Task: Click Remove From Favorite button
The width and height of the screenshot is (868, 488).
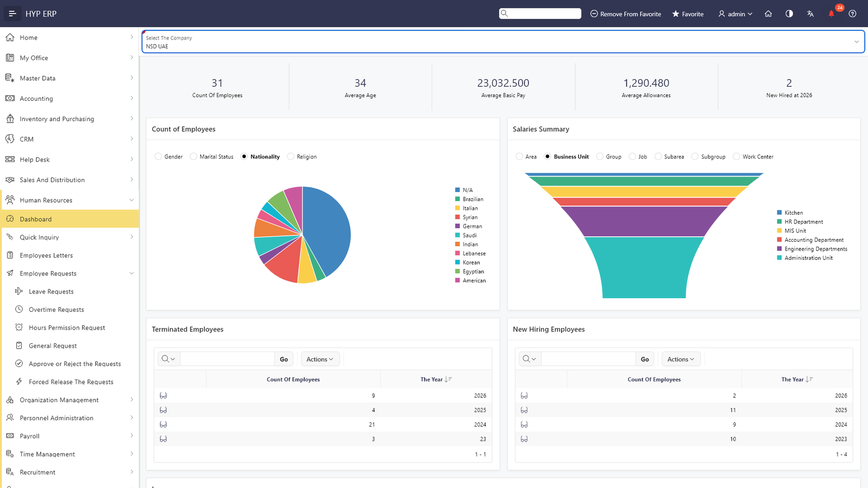Action: point(626,14)
